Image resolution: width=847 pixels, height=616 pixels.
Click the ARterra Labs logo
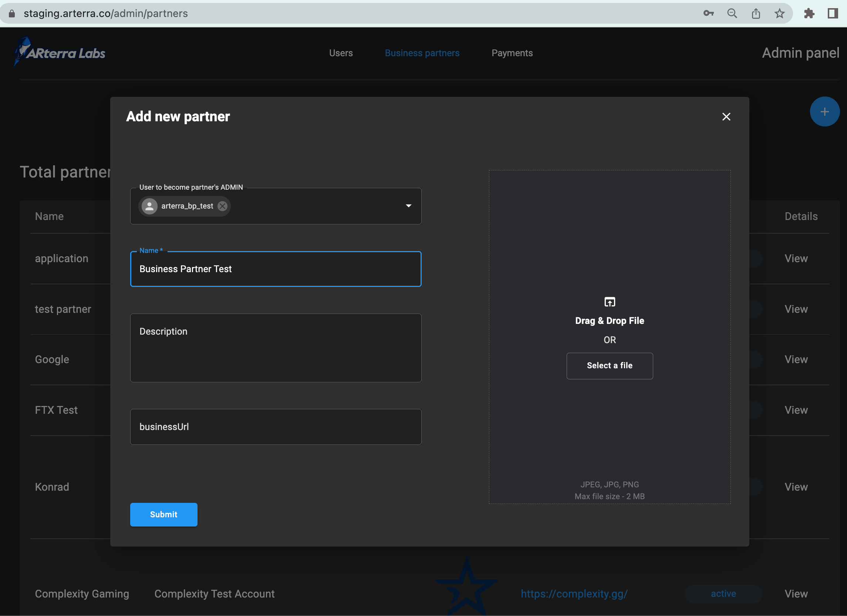(x=60, y=52)
